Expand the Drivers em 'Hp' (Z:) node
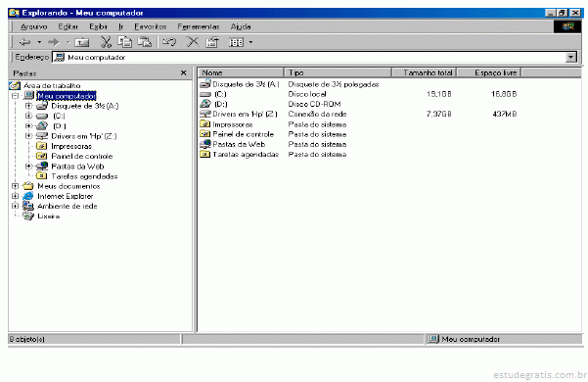 point(29,136)
